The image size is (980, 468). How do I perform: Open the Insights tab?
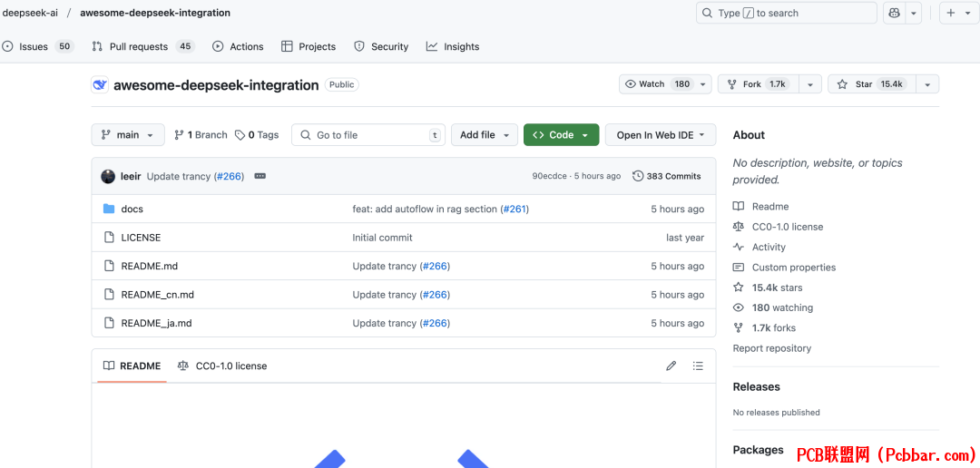(x=453, y=46)
